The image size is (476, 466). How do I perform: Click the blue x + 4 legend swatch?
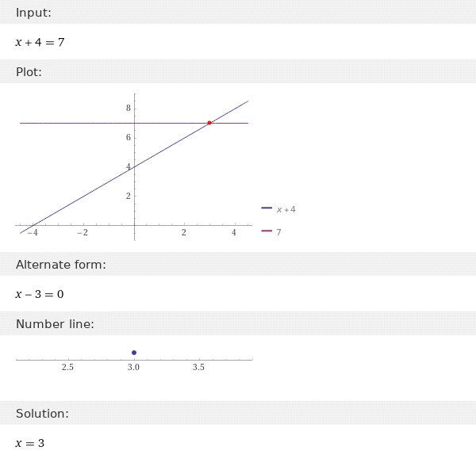267,208
